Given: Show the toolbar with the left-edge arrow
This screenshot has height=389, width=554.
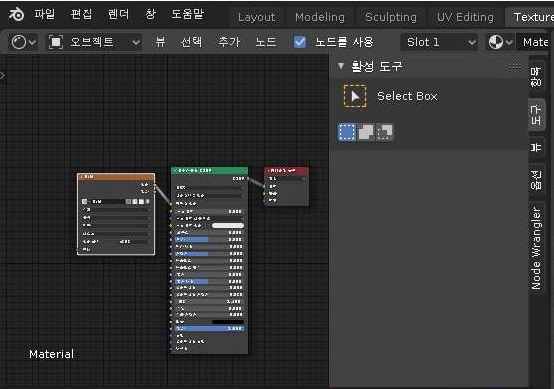Looking at the screenshot, I should point(2,75).
